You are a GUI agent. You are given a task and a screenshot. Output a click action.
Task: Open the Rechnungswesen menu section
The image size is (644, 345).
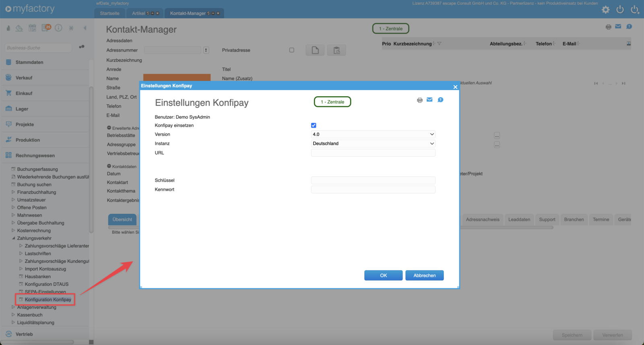pyautogui.click(x=35, y=156)
